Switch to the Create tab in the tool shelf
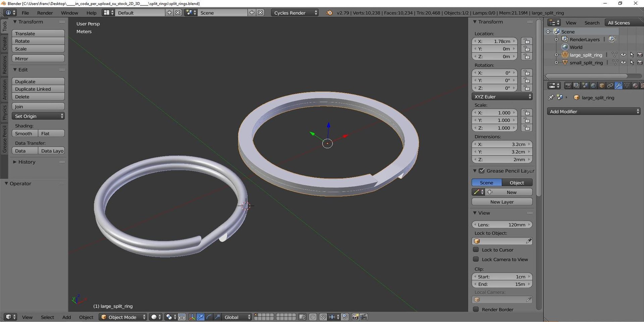 4,43
